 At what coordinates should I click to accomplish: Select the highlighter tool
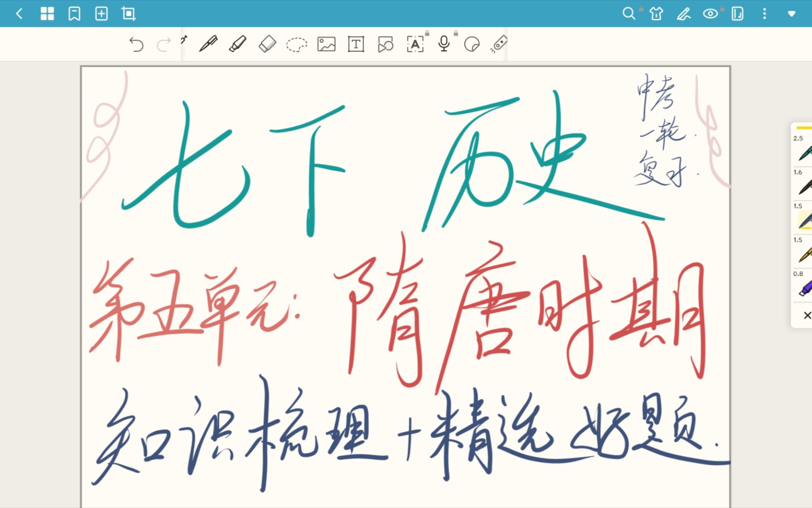[238, 44]
